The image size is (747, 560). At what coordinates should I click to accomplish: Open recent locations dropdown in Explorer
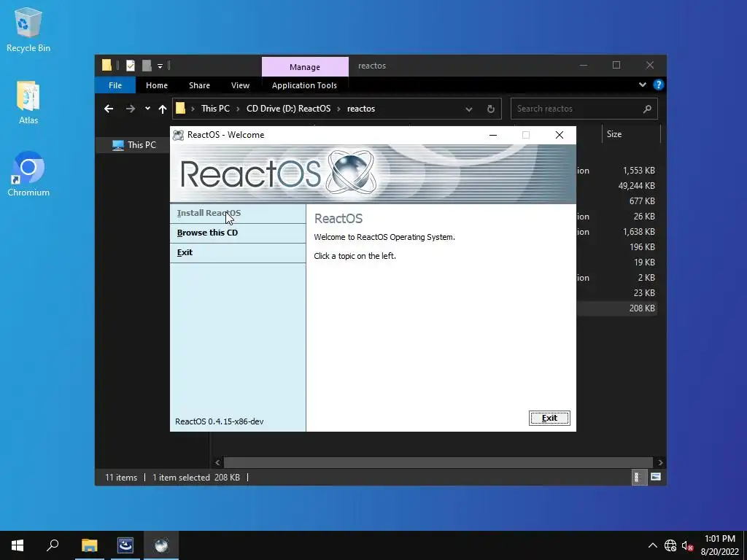[x=147, y=109]
